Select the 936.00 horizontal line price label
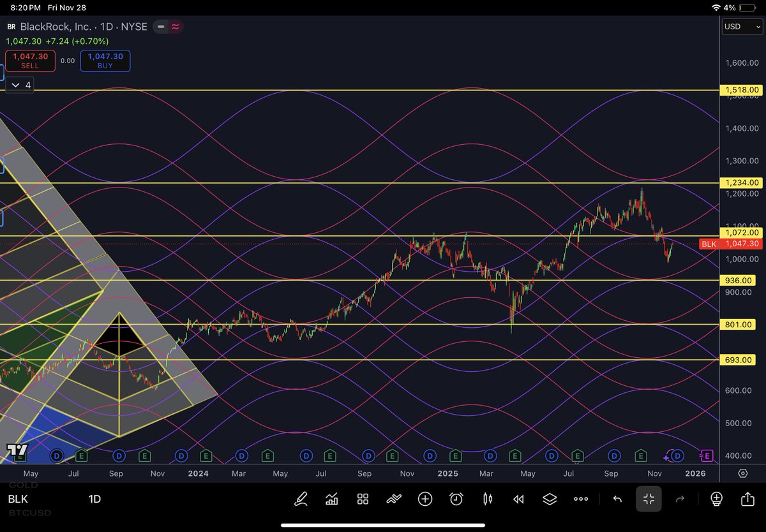766x532 pixels. pyautogui.click(x=737, y=281)
